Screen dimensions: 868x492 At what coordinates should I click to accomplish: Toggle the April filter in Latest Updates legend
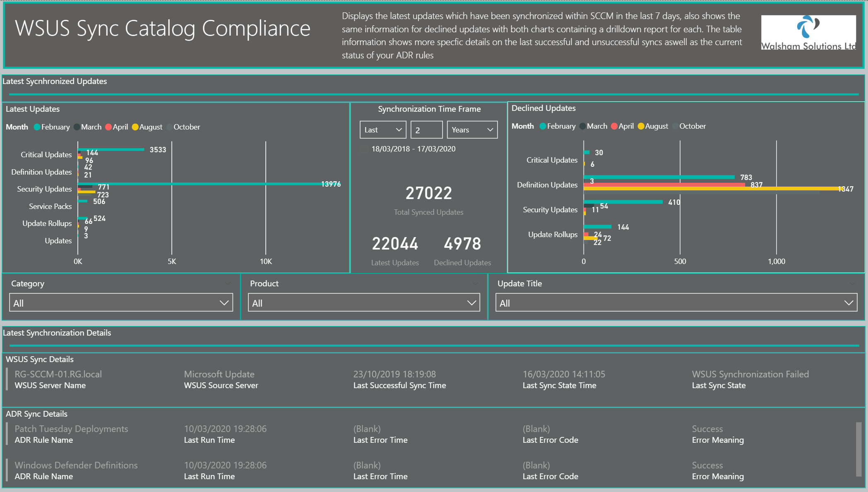pyautogui.click(x=108, y=127)
